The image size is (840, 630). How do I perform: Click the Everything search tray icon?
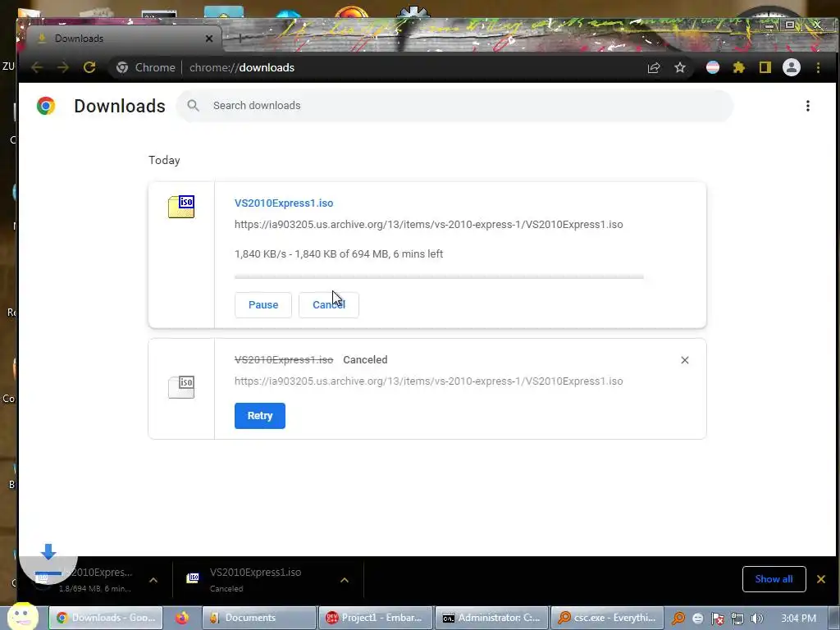[678, 619]
